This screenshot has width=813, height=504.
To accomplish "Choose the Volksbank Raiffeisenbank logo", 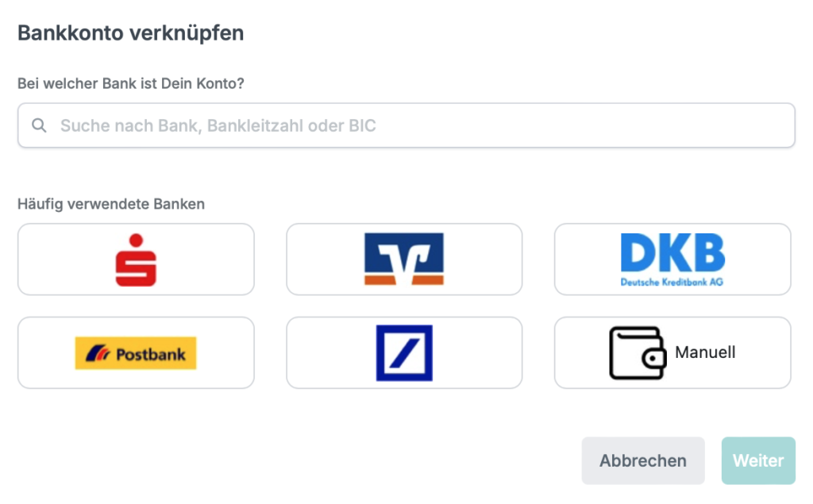I will 404,259.
